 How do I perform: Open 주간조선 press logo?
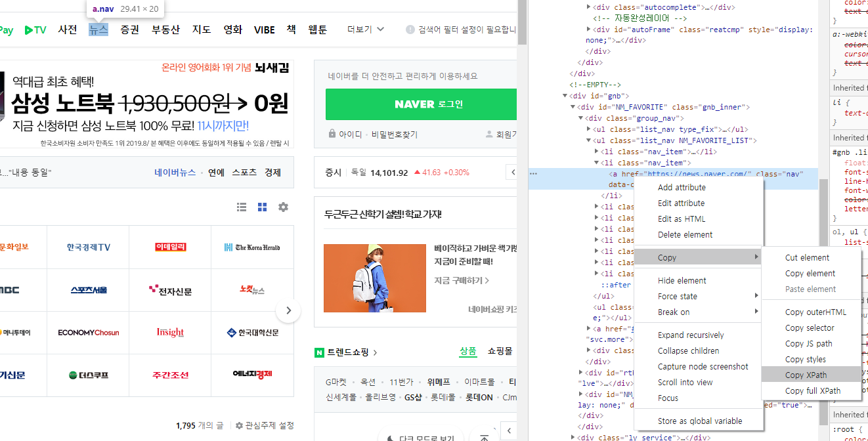[x=170, y=375]
